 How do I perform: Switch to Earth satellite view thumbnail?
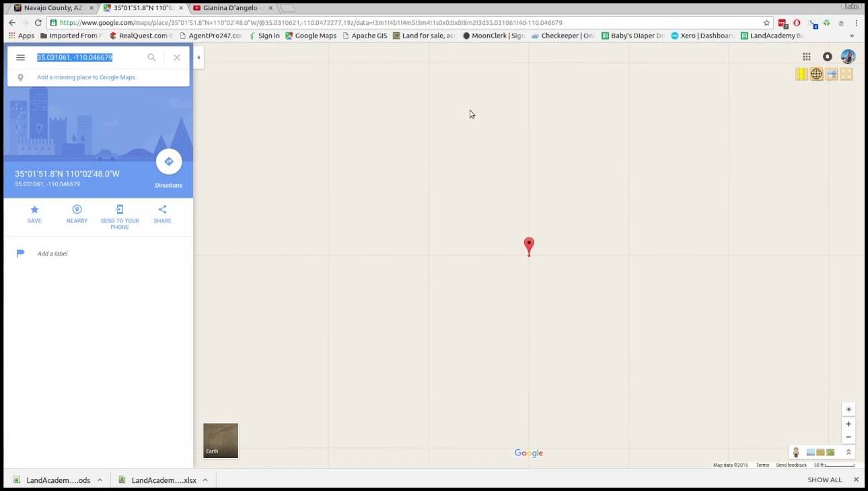point(221,441)
